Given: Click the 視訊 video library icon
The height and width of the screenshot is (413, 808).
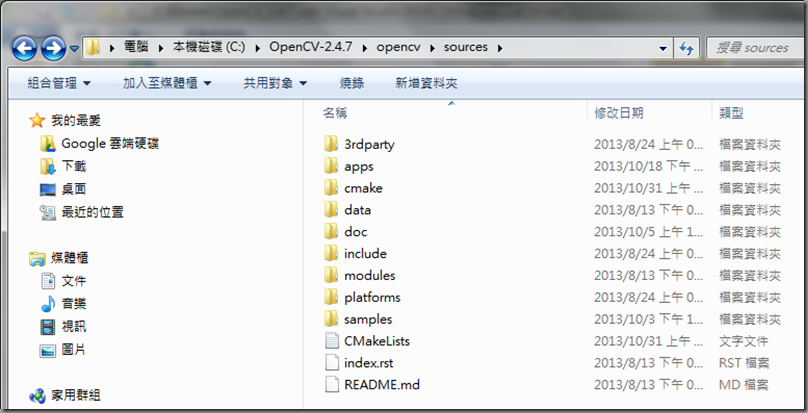Looking at the screenshot, I should pyautogui.click(x=48, y=326).
